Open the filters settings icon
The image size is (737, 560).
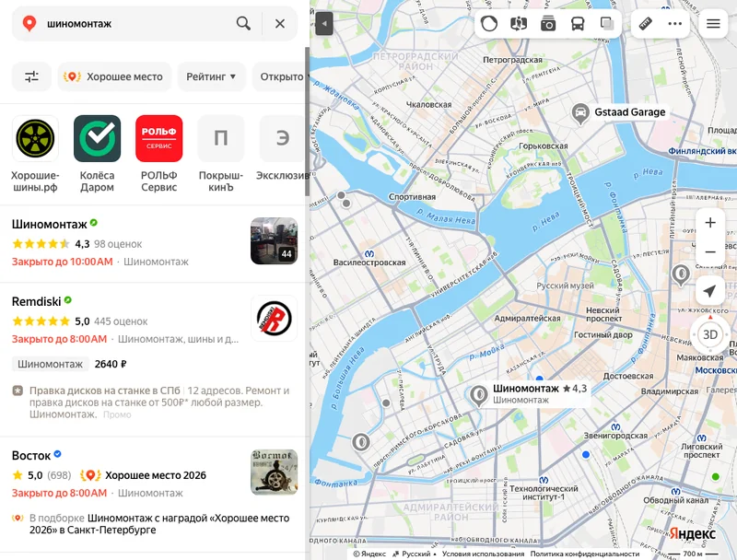pos(31,76)
